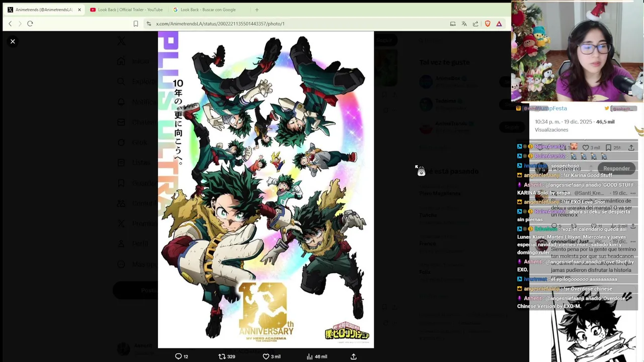
Task: Click the webcam feed of the streamer
Action: [577, 51]
